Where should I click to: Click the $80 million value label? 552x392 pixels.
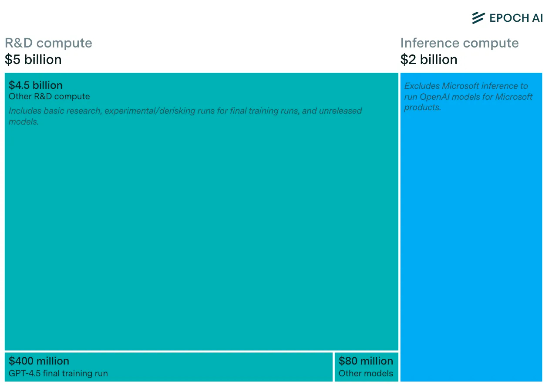[x=366, y=361]
